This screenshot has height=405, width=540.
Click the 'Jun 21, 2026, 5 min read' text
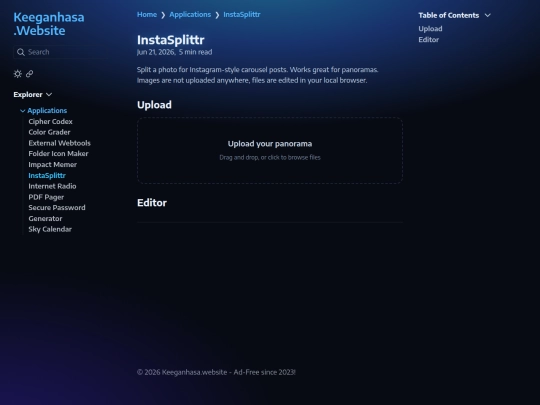[175, 52]
